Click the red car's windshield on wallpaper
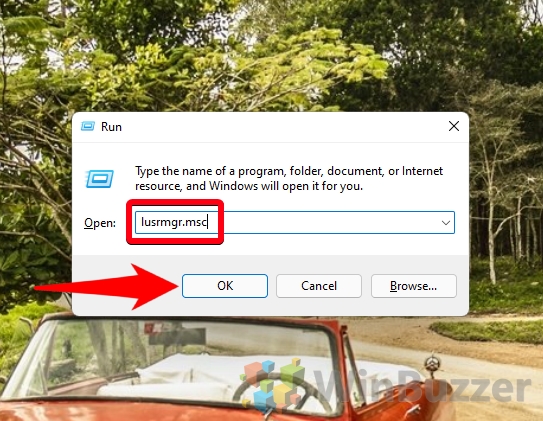 point(194,360)
